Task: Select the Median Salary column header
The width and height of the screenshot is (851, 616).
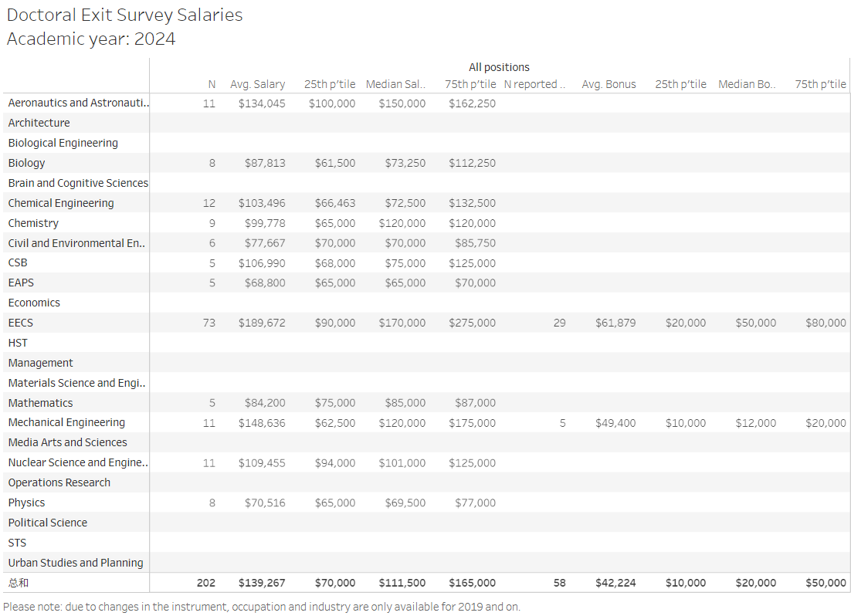Action: [x=395, y=84]
